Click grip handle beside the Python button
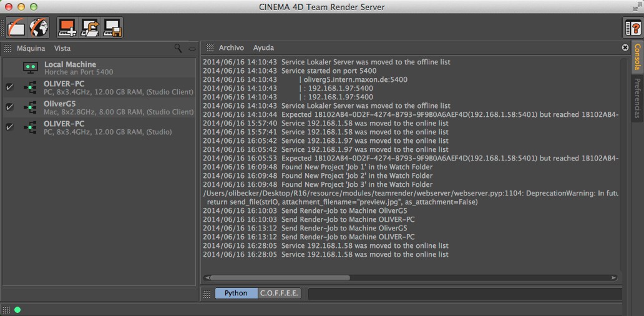Screen dimensions: 644x316 (x=207, y=294)
